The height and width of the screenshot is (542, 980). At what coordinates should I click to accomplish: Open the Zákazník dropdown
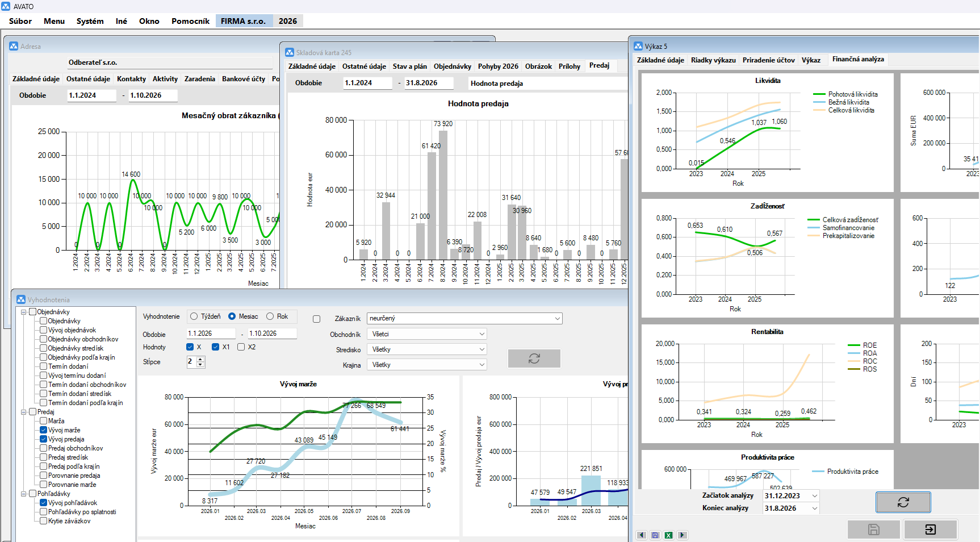point(558,319)
